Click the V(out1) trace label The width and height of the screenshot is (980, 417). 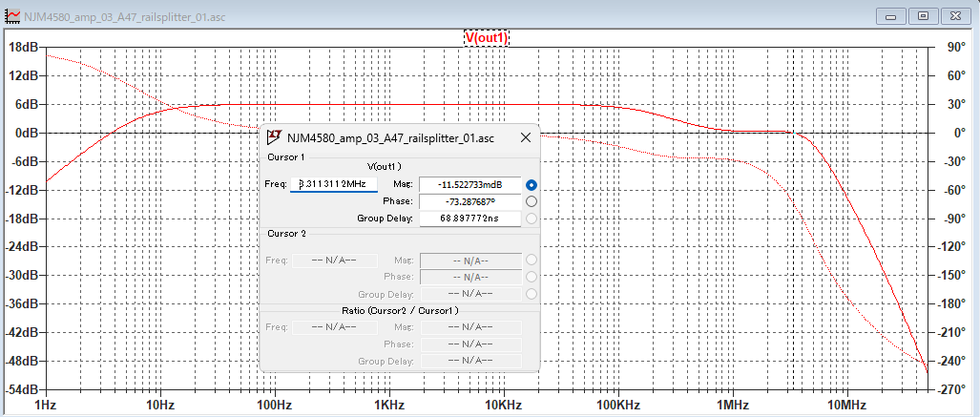point(487,37)
